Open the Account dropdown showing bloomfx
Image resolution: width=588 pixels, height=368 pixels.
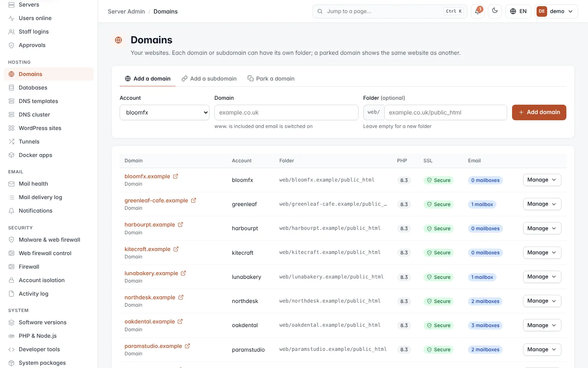(165, 112)
